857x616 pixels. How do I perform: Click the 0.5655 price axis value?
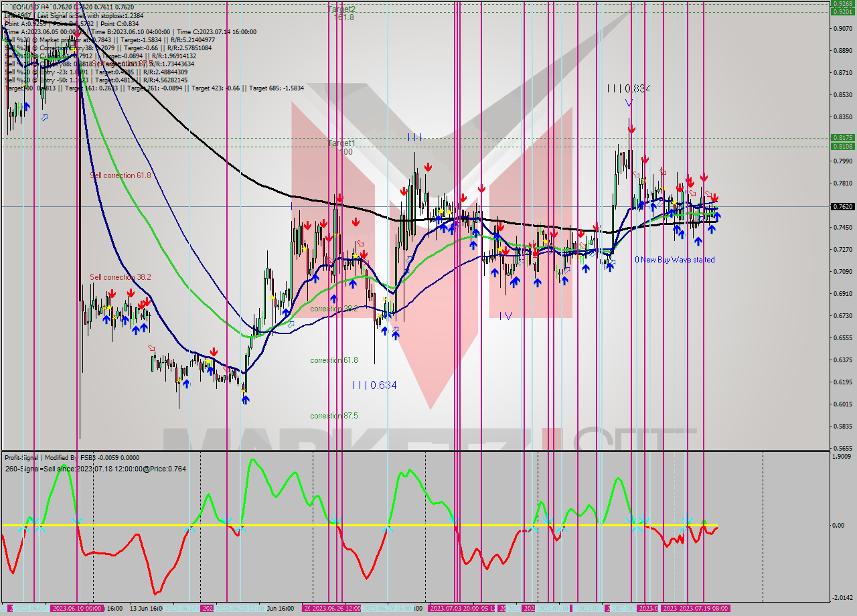click(843, 448)
